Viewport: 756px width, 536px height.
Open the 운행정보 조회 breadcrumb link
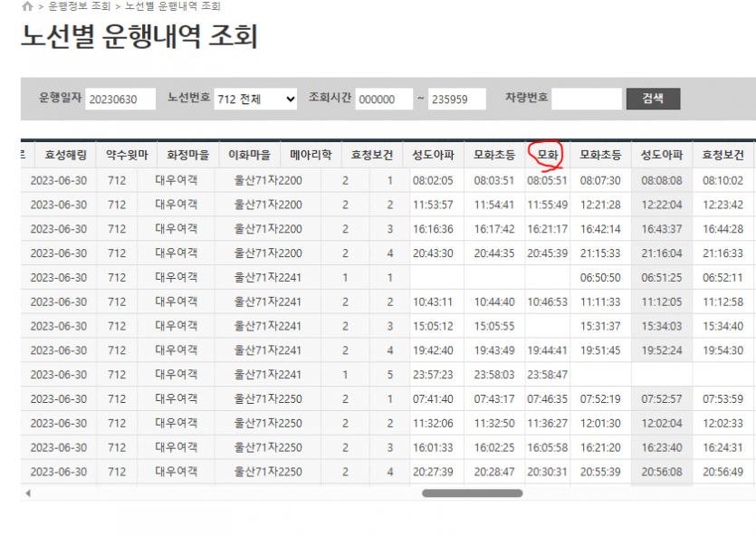pos(79,6)
